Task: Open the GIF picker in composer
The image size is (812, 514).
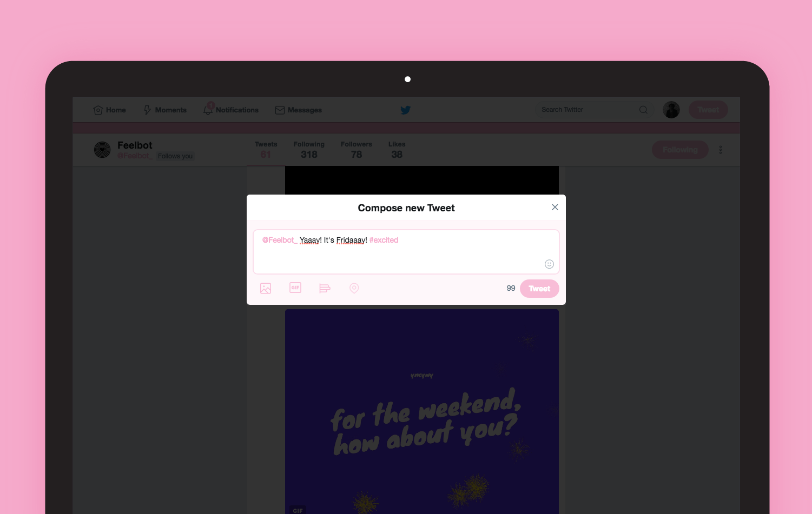Action: 295,288
